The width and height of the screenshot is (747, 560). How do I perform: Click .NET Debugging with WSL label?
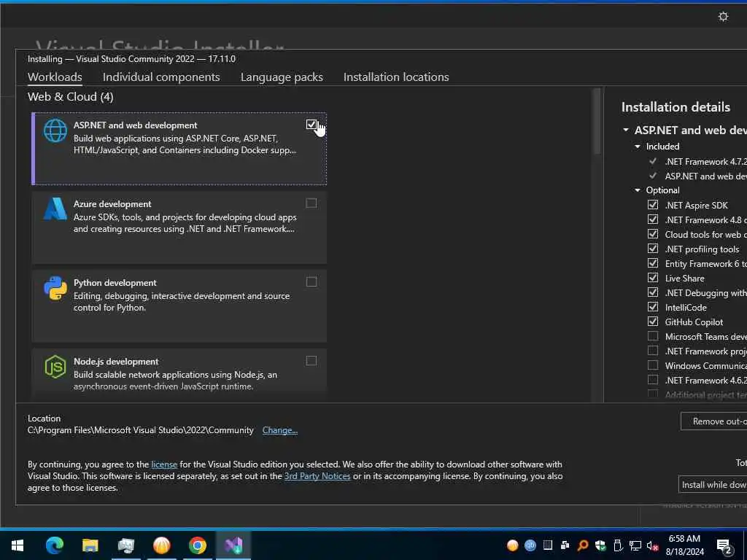(705, 293)
